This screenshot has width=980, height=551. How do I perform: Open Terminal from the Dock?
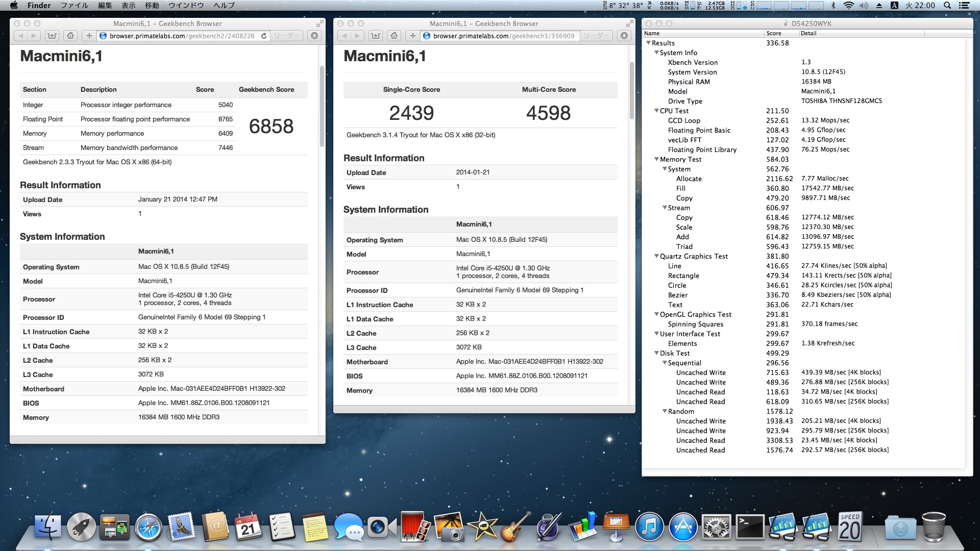(750, 527)
